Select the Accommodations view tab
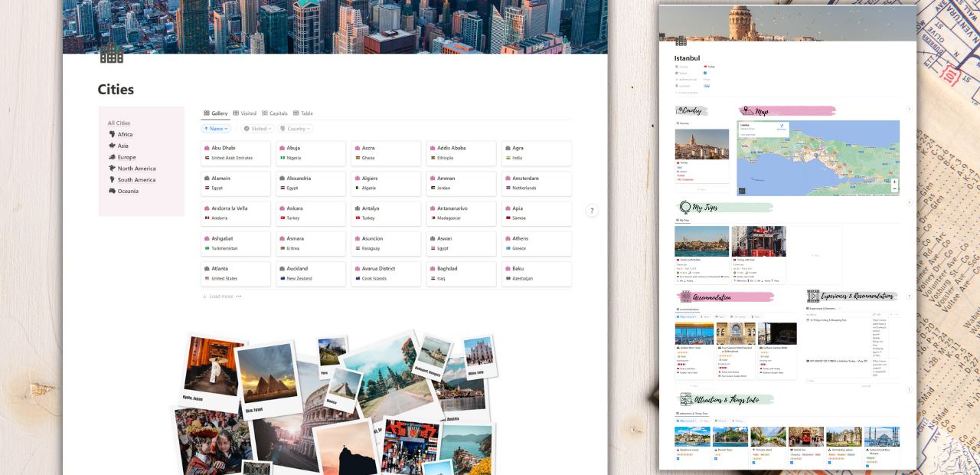 click(x=688, y=310)
